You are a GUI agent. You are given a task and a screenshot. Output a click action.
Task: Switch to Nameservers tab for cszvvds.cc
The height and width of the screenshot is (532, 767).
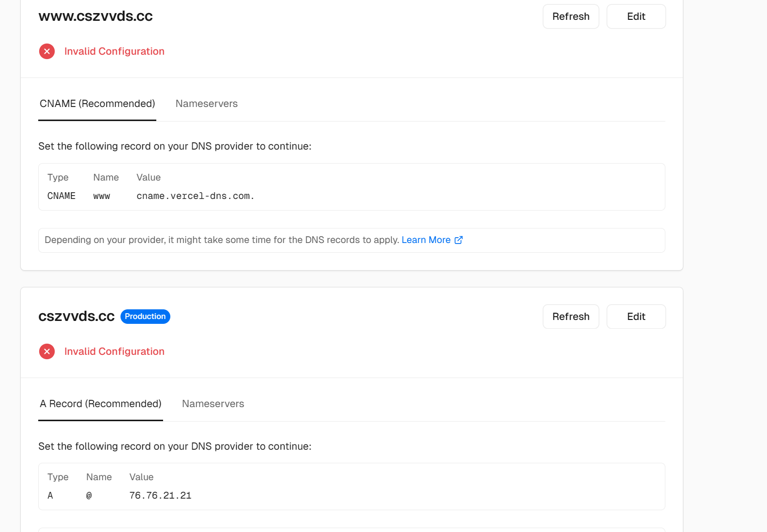213,404
